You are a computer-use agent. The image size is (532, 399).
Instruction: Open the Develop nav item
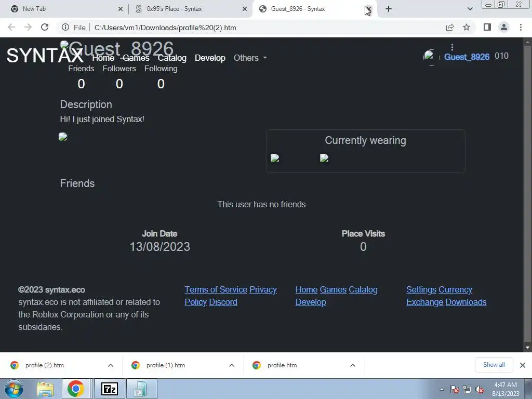click(210, 58)
